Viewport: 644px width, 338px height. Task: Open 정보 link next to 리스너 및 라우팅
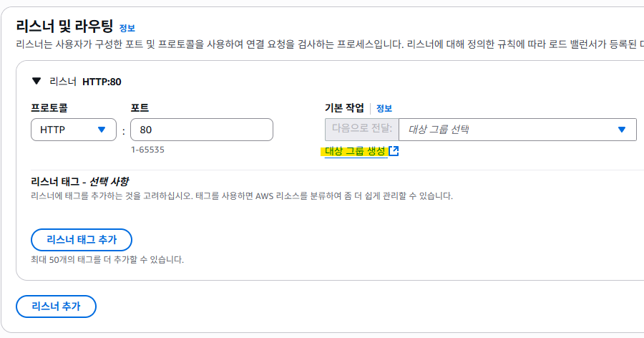point(127,28)
